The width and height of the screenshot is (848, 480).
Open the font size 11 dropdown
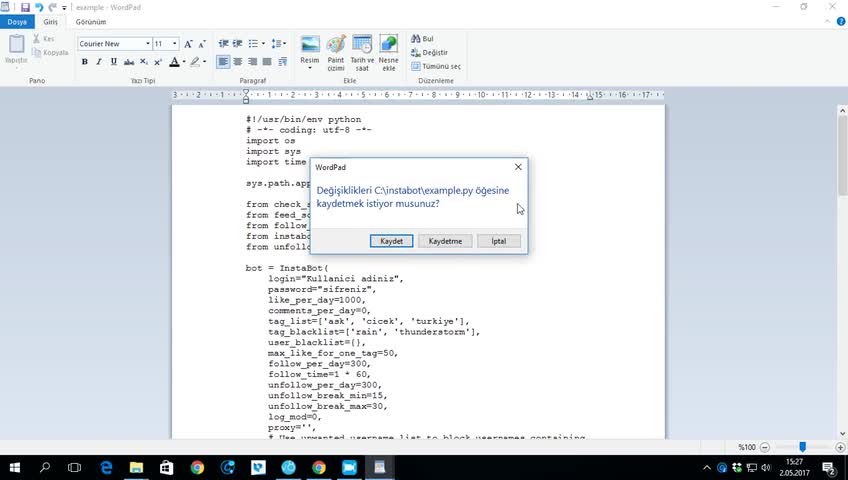[x=174, y=44]
